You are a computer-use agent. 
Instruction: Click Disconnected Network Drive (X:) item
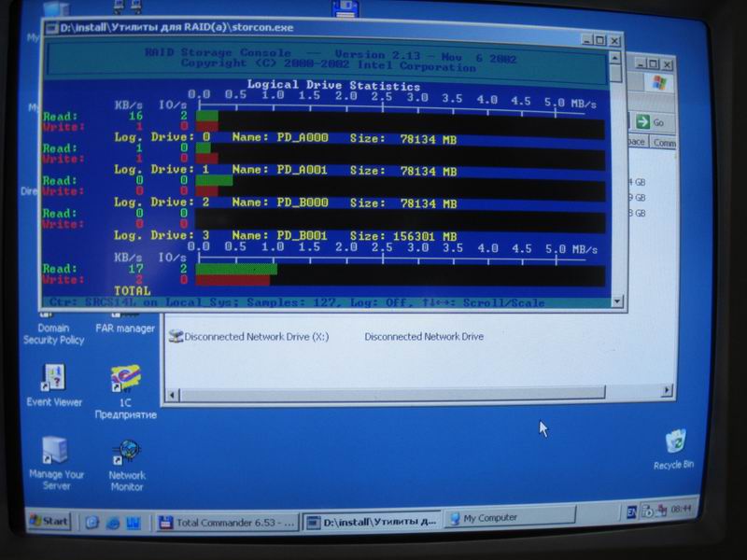[x=249, y=336]
